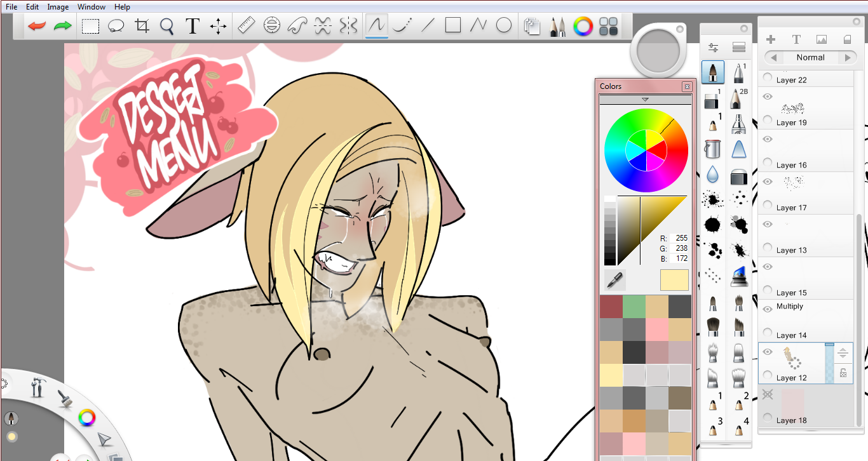This screenshot has width=868, height=461.
Task: Choose the Rectangle draw style
Action: (452, 25)
